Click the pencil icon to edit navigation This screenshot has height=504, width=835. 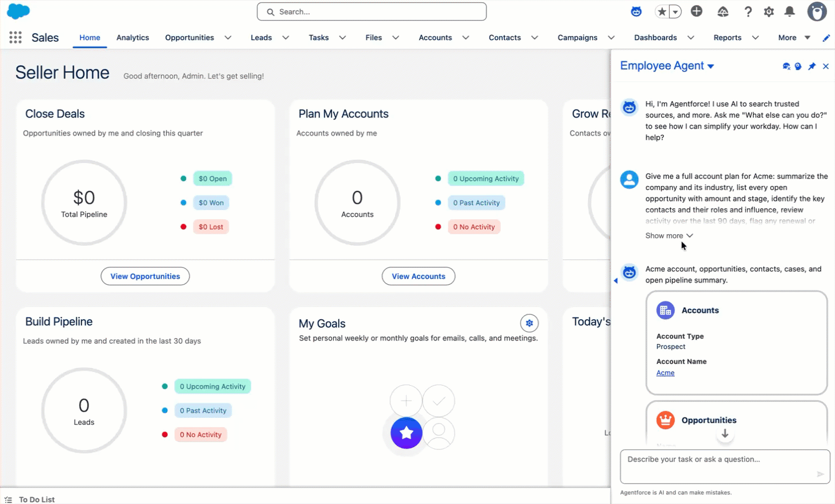click(x=826, y=38)
